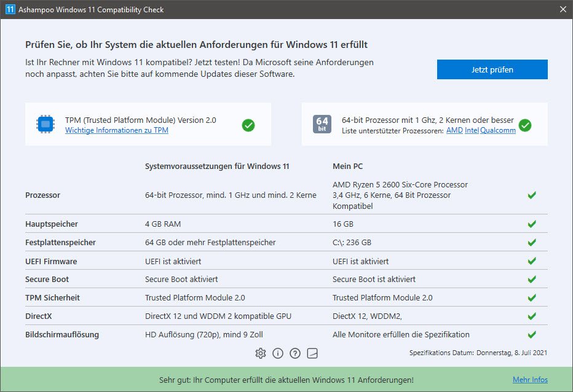
Task: Open the AMD supported processors link
Action: coord(454,130)
